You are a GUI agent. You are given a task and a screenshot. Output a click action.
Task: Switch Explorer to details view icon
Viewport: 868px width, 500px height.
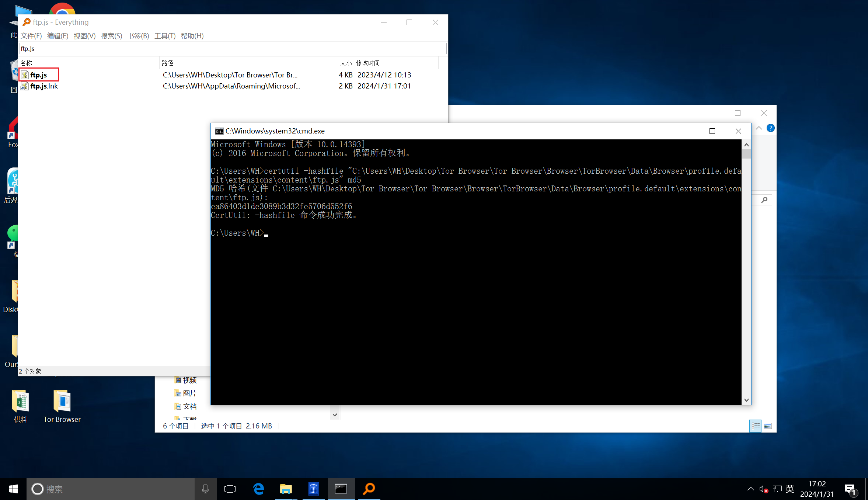click(756, 426)
